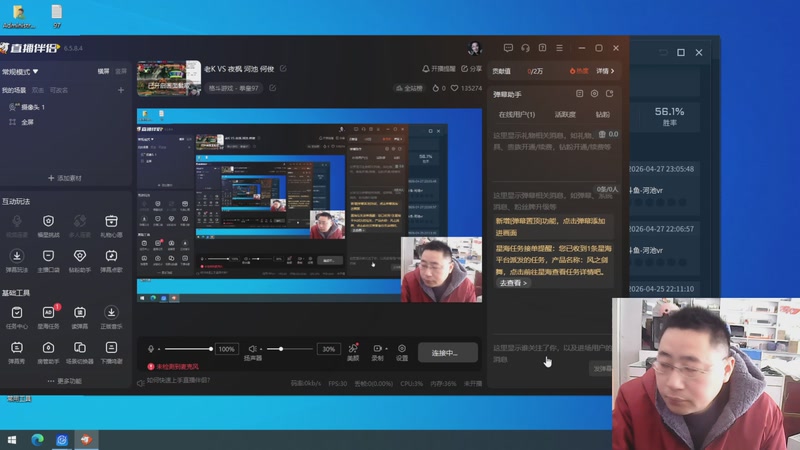Toggle 录制 recording camera icon
The height and width of the screenshot is (450, 800).
(x=377, y=348)
